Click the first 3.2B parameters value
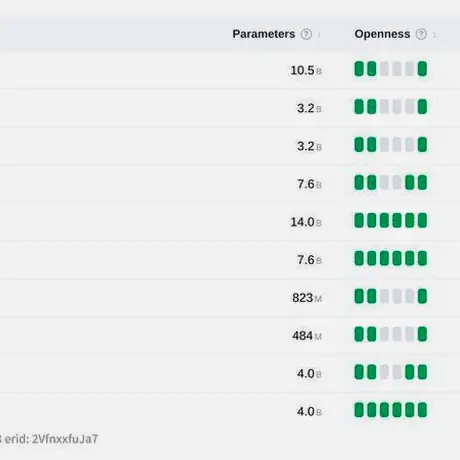This screenshot has height=460, width=460. pyautogui.click(x=309, y=108)
